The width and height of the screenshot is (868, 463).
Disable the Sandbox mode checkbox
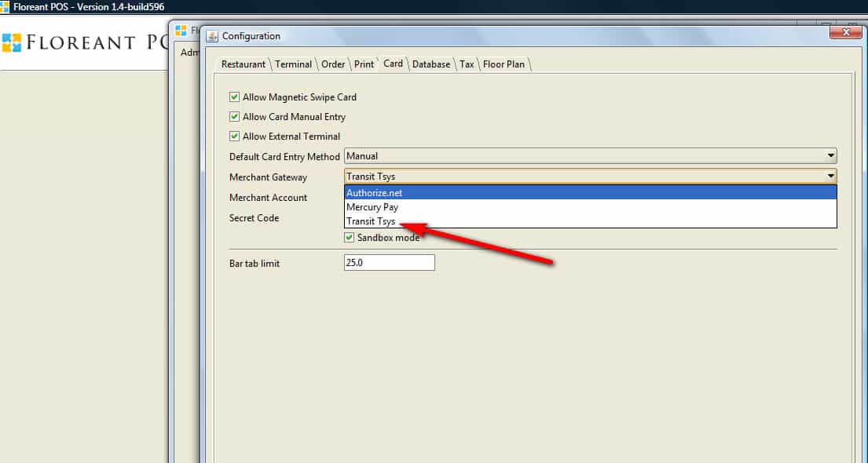pyautogui.click(x=349, y=237)
